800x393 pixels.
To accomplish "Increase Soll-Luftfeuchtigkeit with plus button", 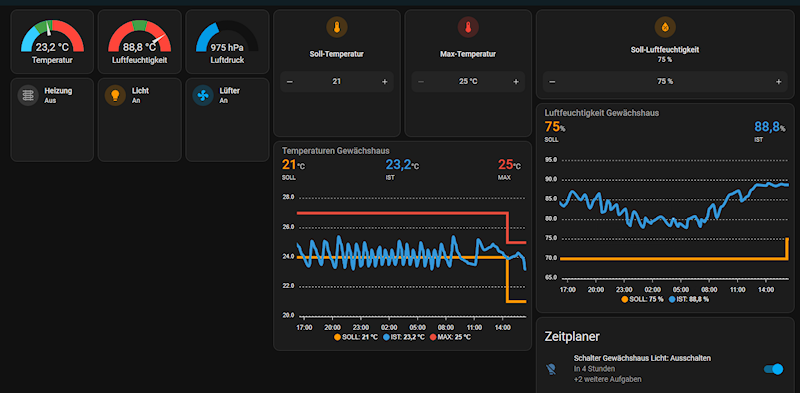I will [779, 82].
